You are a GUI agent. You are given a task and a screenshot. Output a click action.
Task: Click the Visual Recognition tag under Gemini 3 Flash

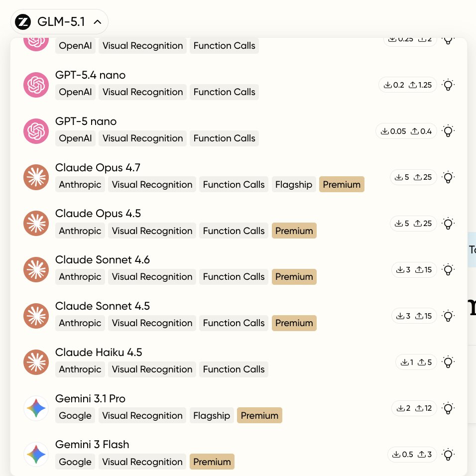pyautogui.click(x=142, y=462)
